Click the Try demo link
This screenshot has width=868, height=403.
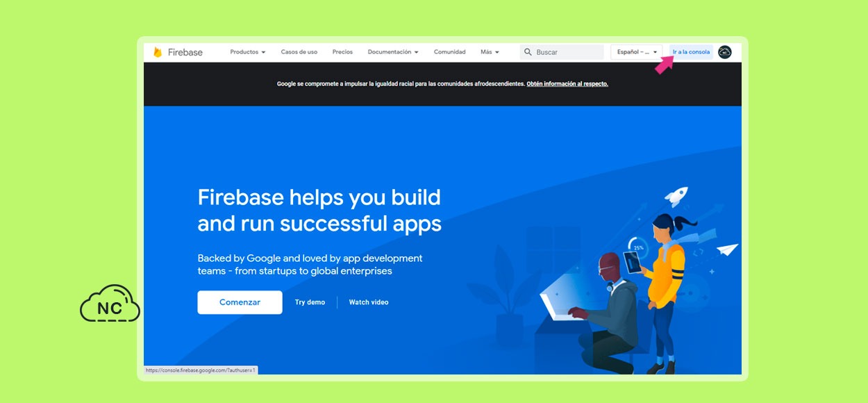[310, 302]
